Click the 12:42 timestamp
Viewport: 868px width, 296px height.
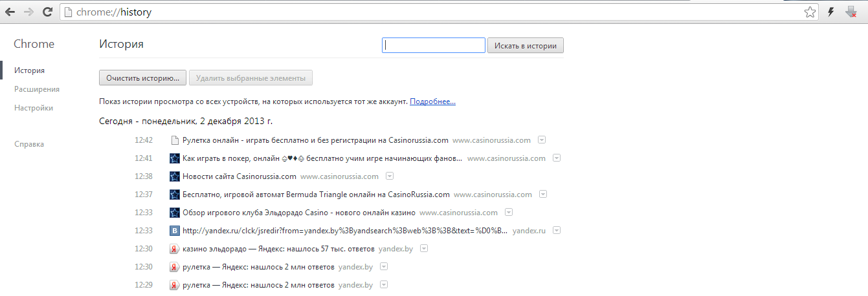(144, 140)
